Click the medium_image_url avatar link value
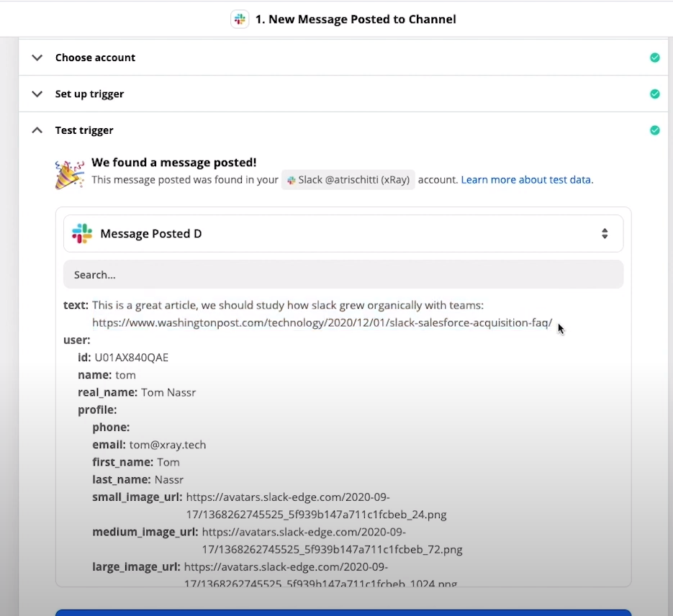 pyautogui.click(x=333, y=540)
